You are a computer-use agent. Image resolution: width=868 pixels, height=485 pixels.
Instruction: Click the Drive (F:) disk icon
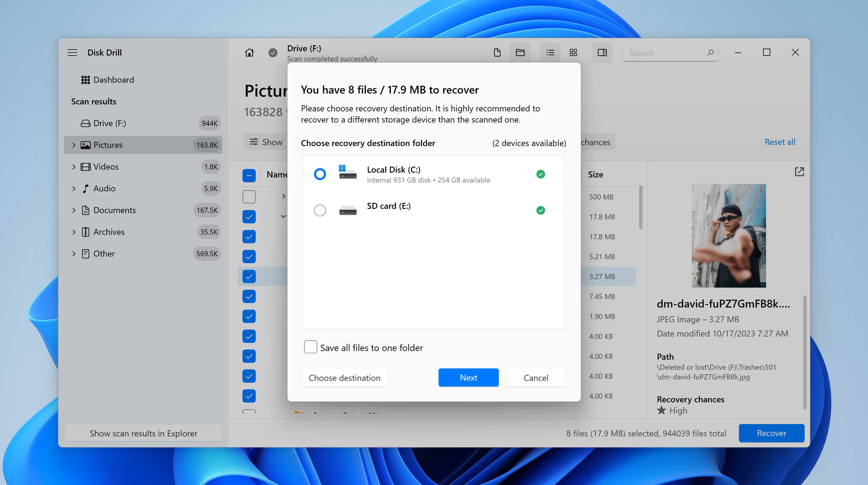pyautogui.click(x=85, y=123)
